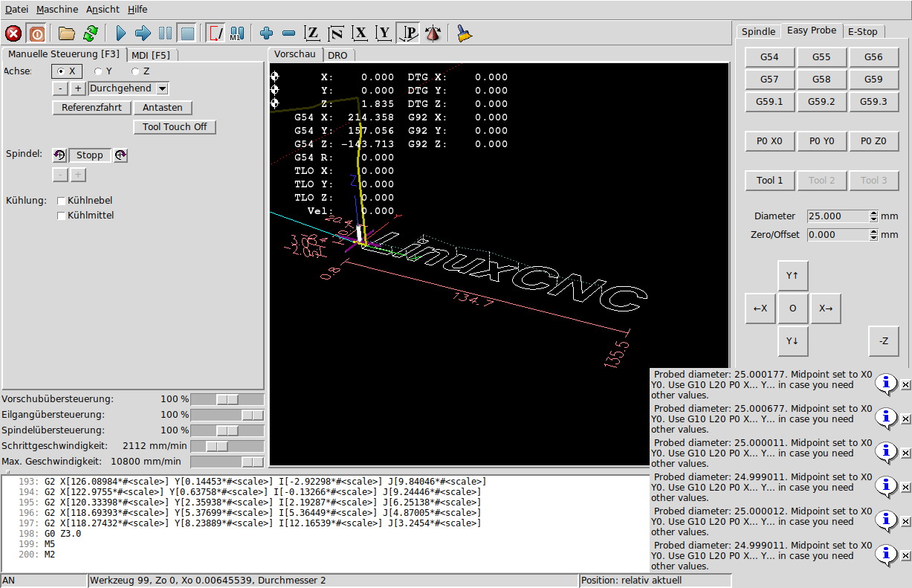Screen dimensions: 912x588
Task: Reload the current file with green arrows icon
Action: [x=91, y=33]
